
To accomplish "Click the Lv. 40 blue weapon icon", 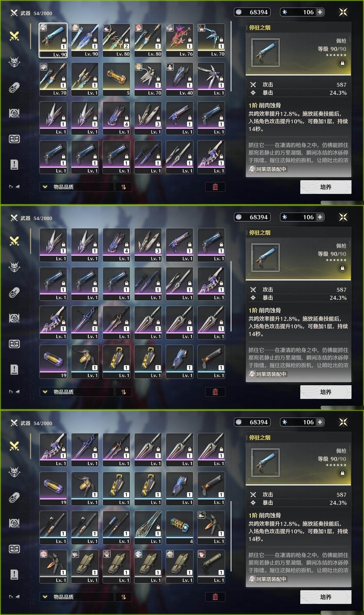I will [x=179, y=79].
